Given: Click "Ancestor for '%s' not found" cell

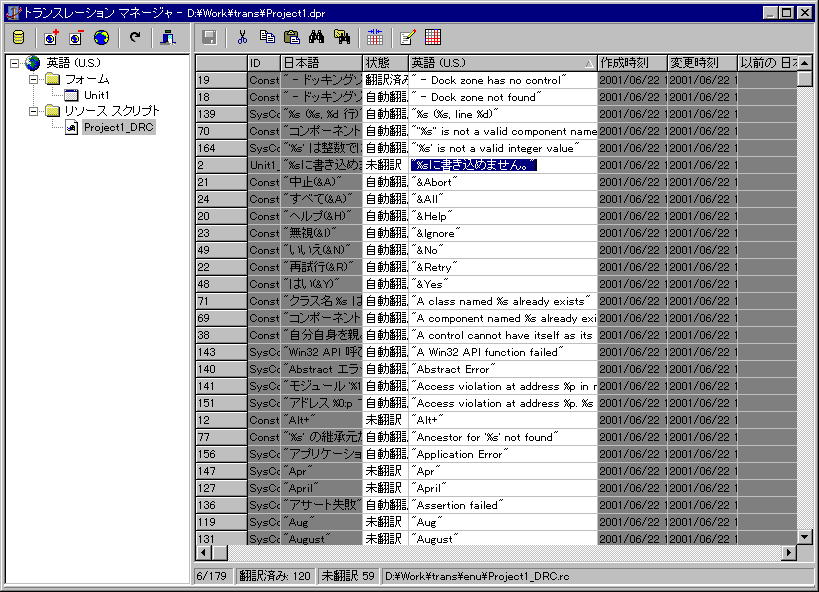Looking at the screenshot, I should point(503,437).
